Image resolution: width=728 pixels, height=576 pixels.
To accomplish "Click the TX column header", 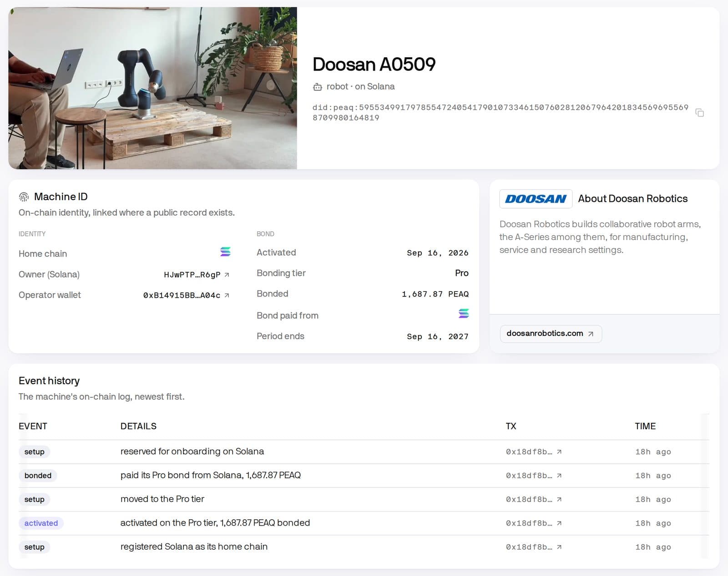I will point(511,426).
